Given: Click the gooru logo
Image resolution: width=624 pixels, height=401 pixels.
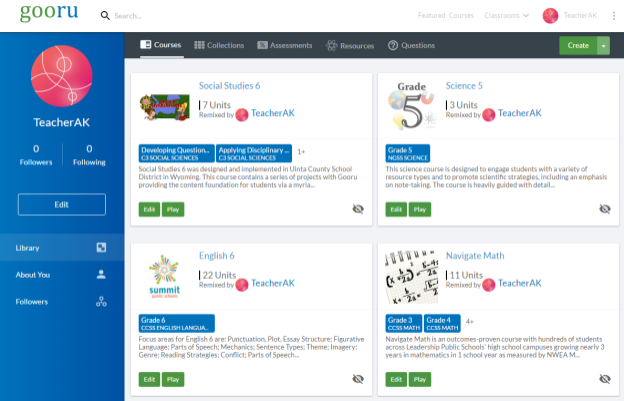Looking at the screenshot, I should 49,12.
